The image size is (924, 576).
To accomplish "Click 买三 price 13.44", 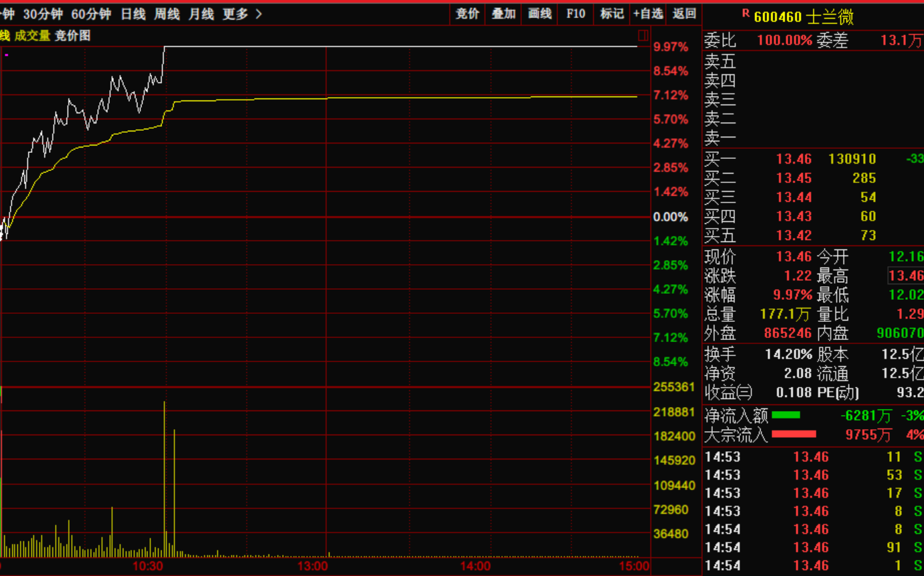I will (x=794, y=197).
